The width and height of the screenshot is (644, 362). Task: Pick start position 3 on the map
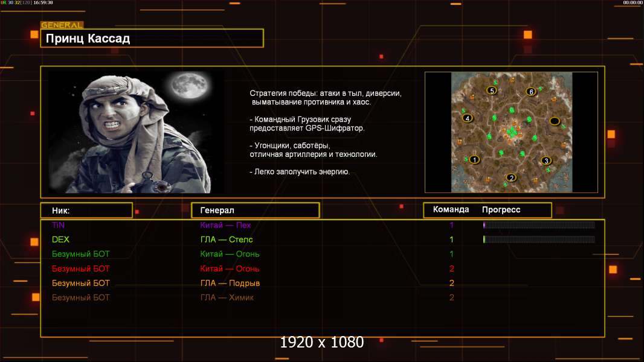click(x=546, y=160)
